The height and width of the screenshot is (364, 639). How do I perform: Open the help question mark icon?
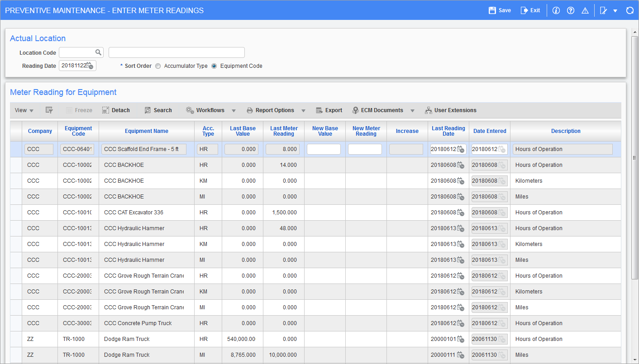tap(571, 10)
